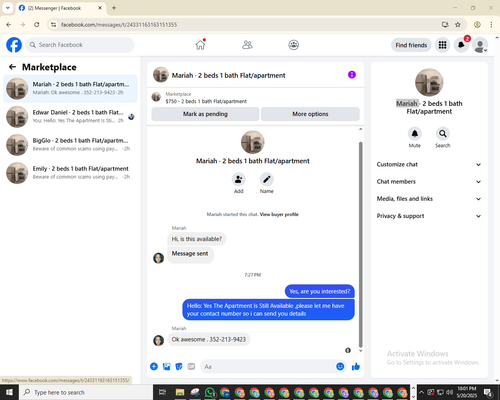Open File Explorer from the taskbar
This screenshot has width=500, height=400.
click(180, 392)
